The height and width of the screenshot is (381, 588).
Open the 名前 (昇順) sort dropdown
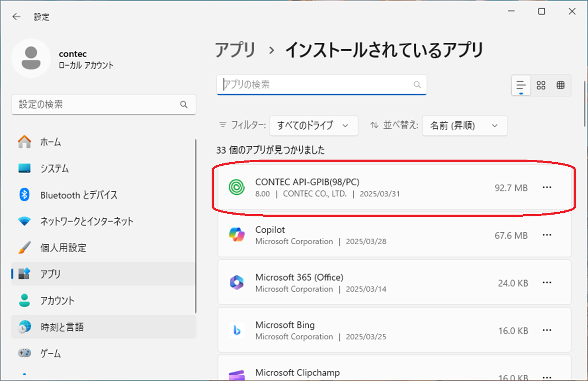[x=465, y=125]
